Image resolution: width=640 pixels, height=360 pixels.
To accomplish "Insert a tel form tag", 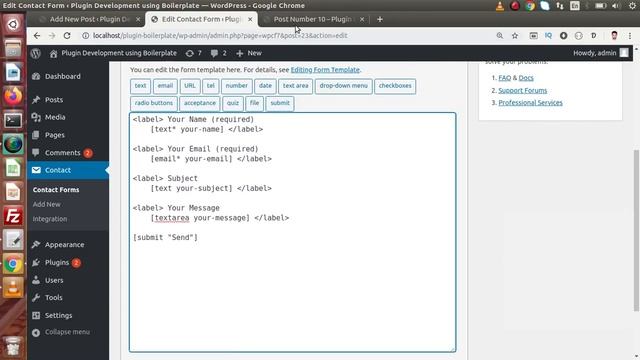I will point(211,86).
